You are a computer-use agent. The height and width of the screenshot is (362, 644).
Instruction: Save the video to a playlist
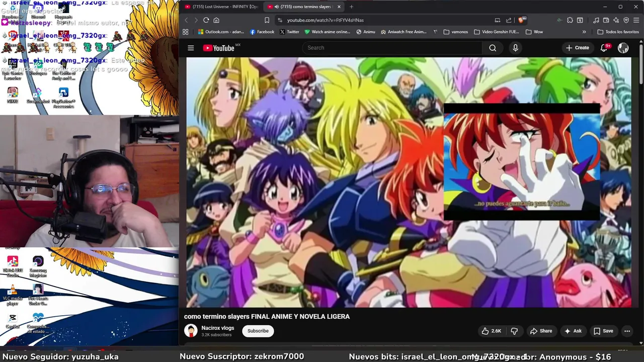pos(603,331)
